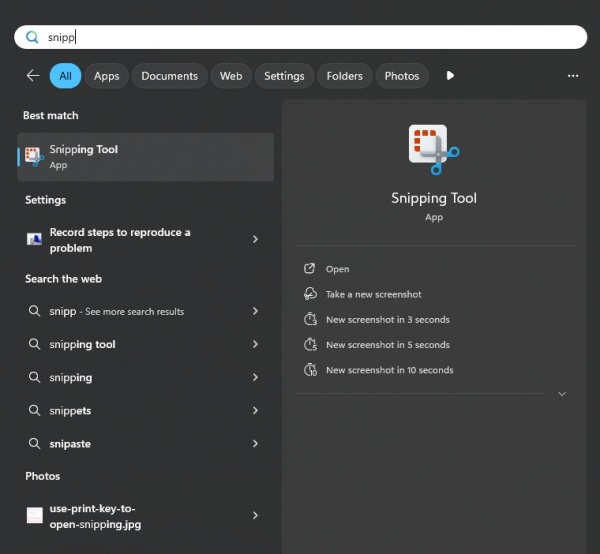Screen dimensions: 600x554
Task: Click the 3-second timer icon
Action: (310, 319)
